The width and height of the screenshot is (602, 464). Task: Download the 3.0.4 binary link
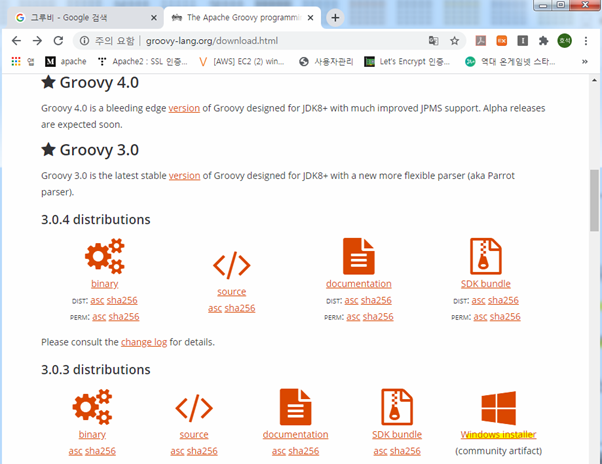click(104, 284)
